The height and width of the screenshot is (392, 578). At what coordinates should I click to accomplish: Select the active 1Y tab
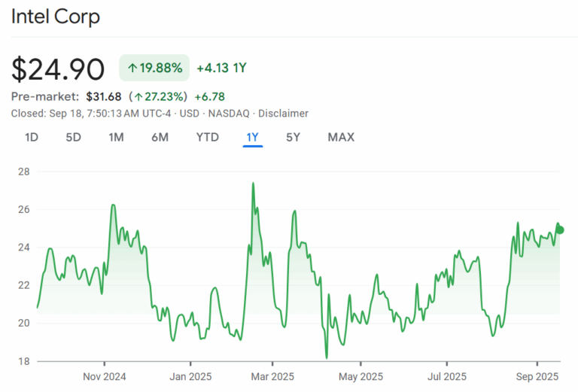tap(253, 138)
